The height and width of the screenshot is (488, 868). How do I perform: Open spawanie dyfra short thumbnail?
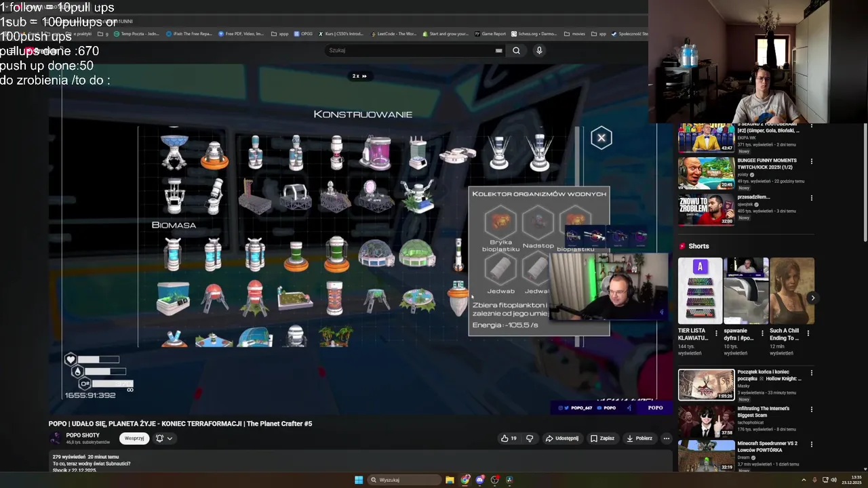(746, 290)
